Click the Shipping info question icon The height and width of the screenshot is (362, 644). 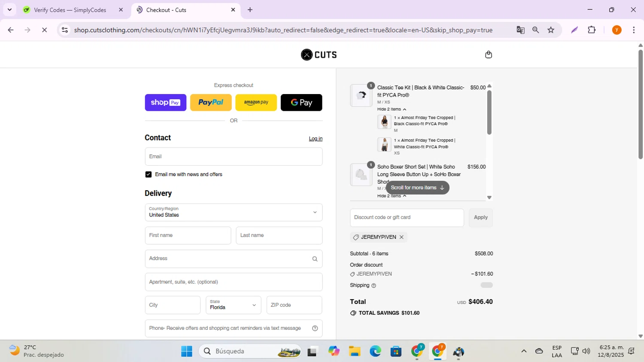click(x=374, y=286)
